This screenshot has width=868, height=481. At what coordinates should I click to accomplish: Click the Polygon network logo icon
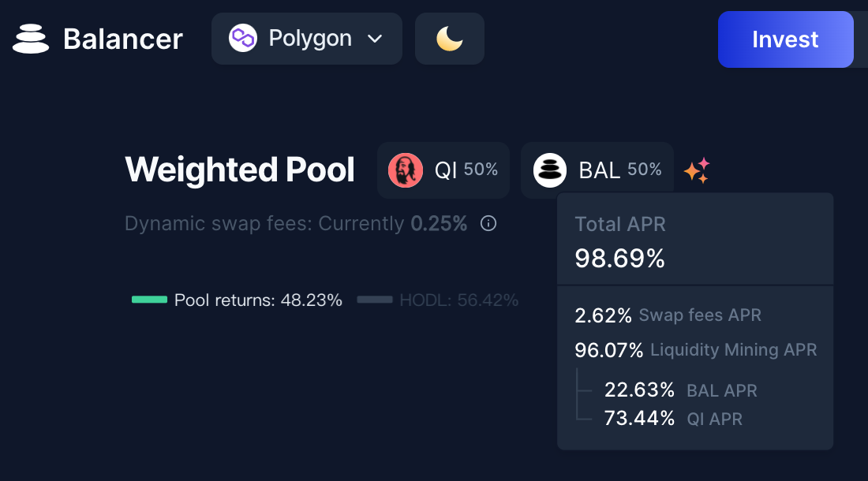coord(243,38)
